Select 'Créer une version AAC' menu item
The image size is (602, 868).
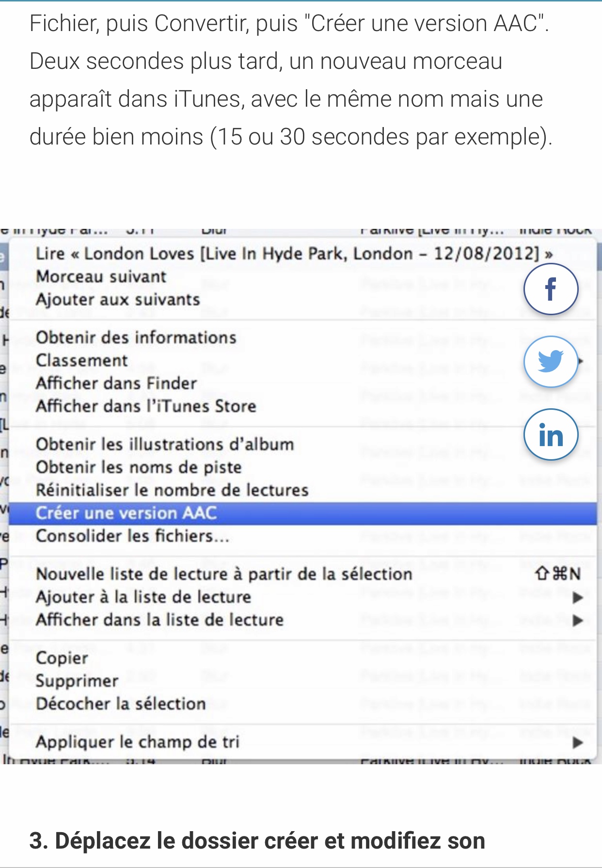pos(126,513)
